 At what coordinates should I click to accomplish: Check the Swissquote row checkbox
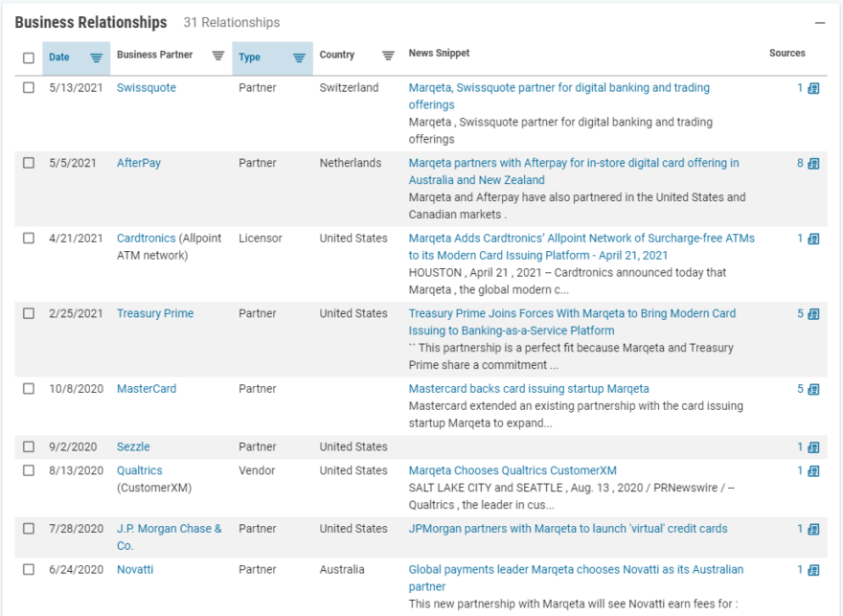click(x=29, y=88)
